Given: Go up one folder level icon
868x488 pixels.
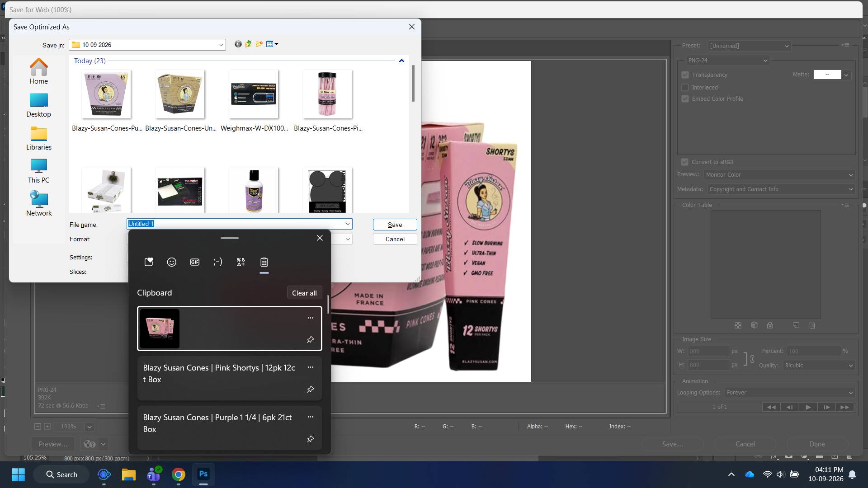Looking at the screenshot, I should tap(249, 44).
